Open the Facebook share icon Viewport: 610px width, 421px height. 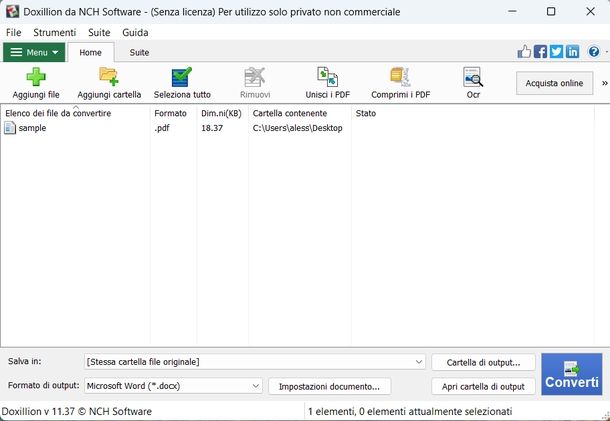(540, 51)
